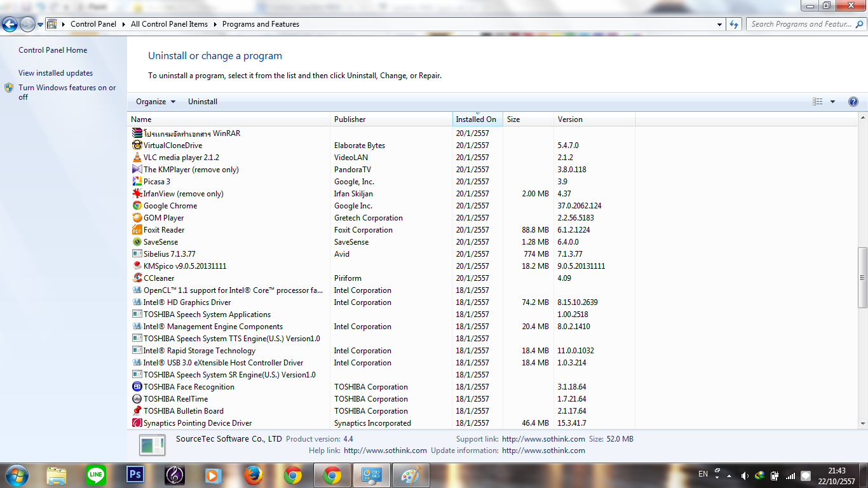Click the taskbar clock showing 21:43
868x488 pixels.
(837, 471)
